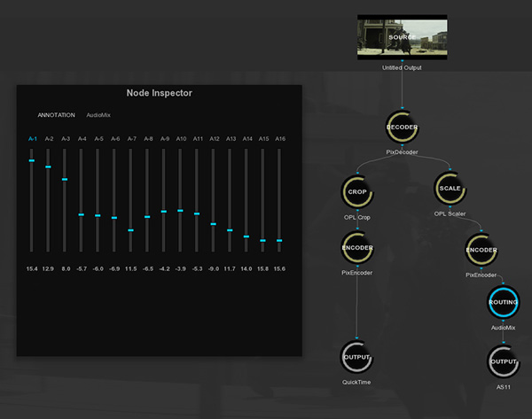Viewport: 532px width, 419px height.
Task: Click the A12 channel fader handle
Action: pos(213,224)
